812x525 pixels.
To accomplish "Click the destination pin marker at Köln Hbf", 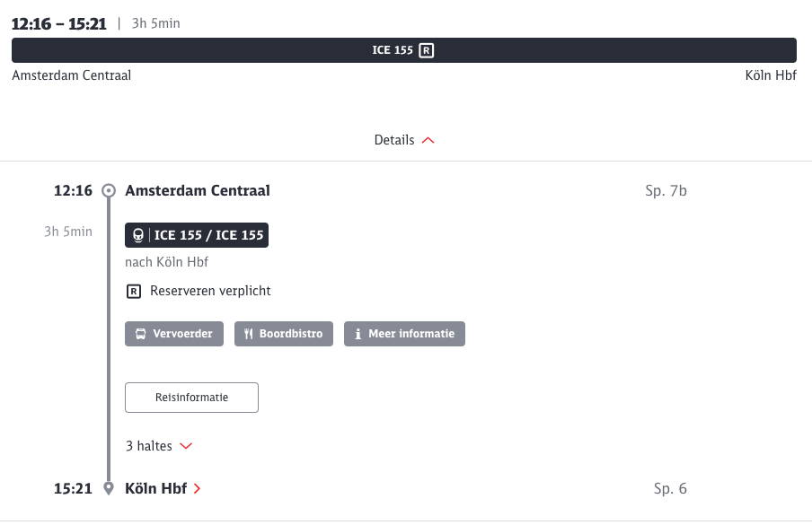I will coord(109,489).
